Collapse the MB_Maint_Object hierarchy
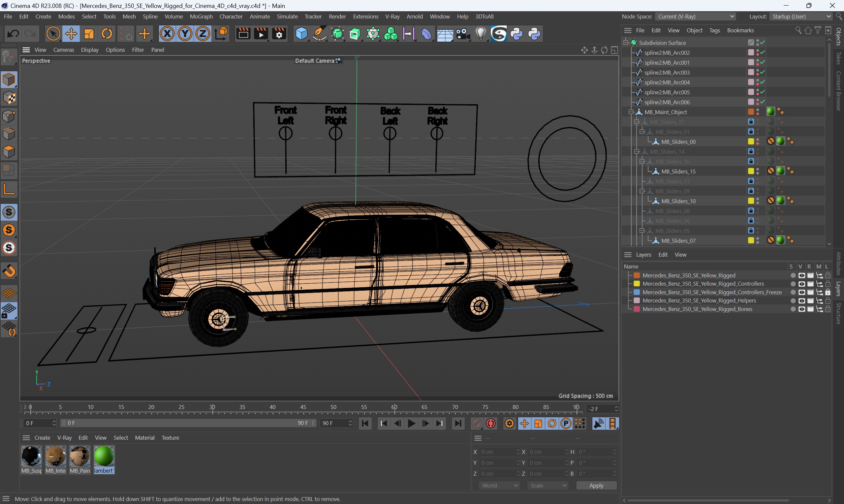The image size is (844, 504). click(631, 112)
